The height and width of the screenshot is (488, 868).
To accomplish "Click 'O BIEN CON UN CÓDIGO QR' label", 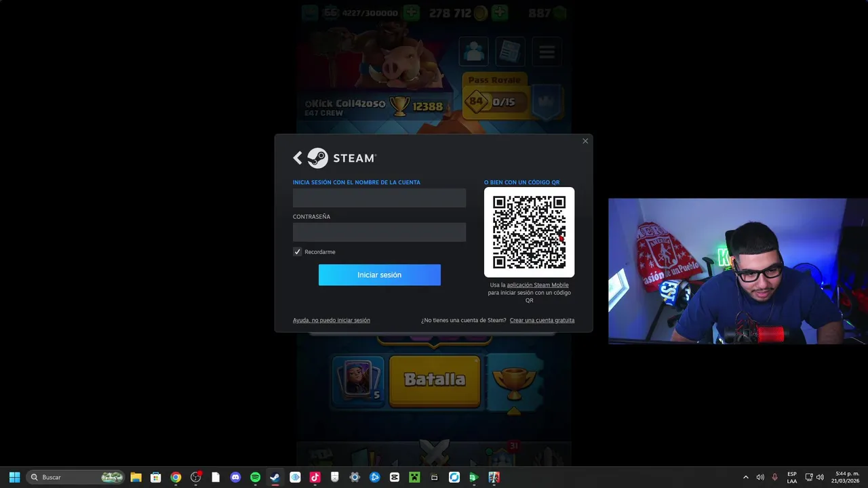I will pos(522,182).
